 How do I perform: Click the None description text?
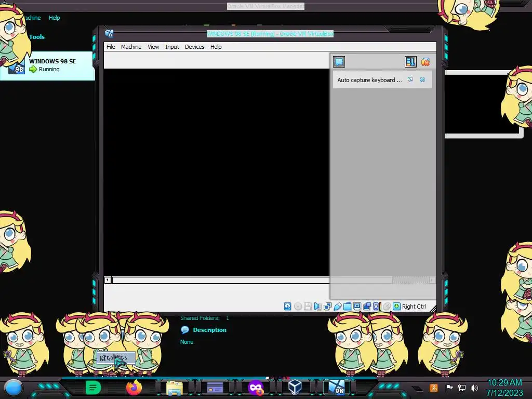pos(187,342)
